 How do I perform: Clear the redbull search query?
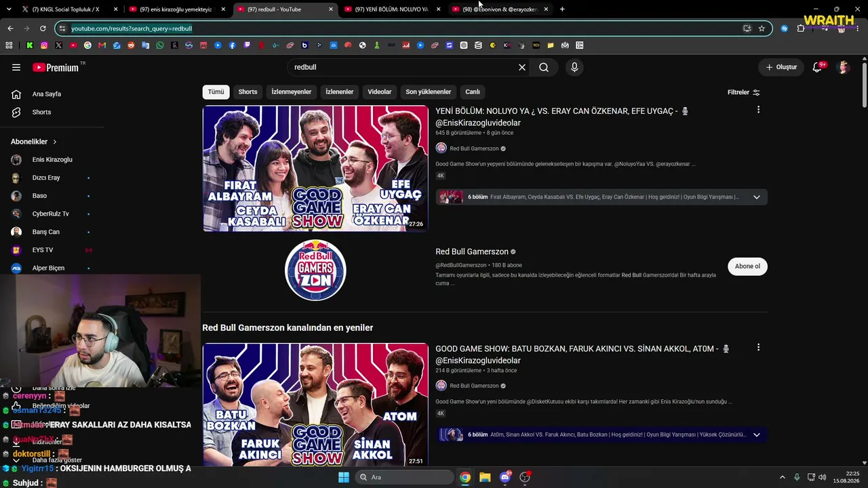pyautogui.click(x=522, y=67)
